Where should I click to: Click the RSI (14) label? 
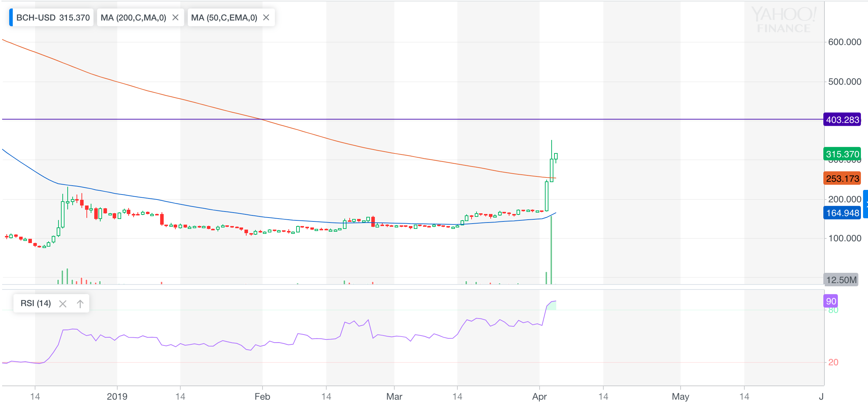[x=35, y=303]
